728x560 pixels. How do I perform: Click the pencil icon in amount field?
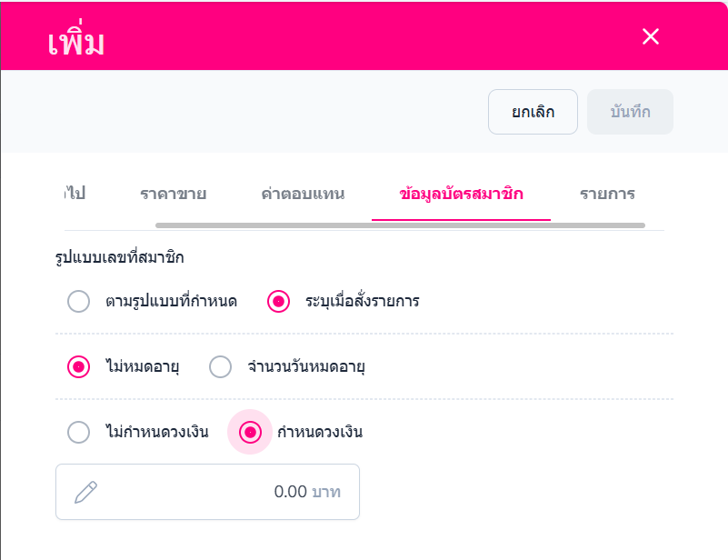[x=85, y=492]
